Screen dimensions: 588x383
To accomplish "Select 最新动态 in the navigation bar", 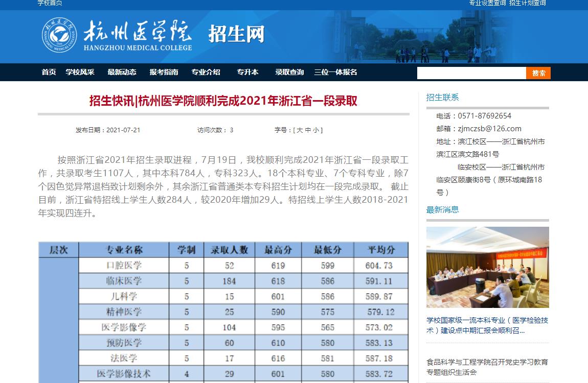I will click(x=122, y=72).
